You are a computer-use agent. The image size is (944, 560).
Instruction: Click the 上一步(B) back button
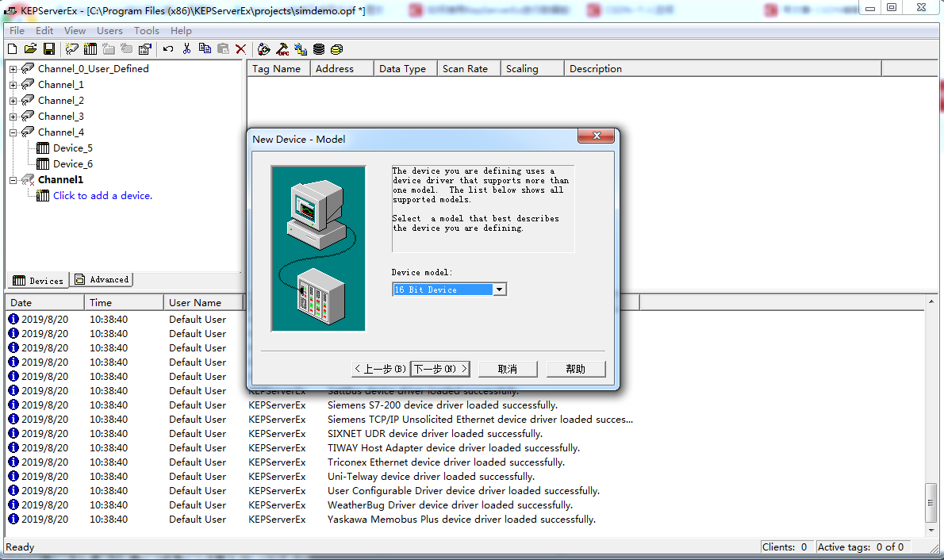click(381, 369)
